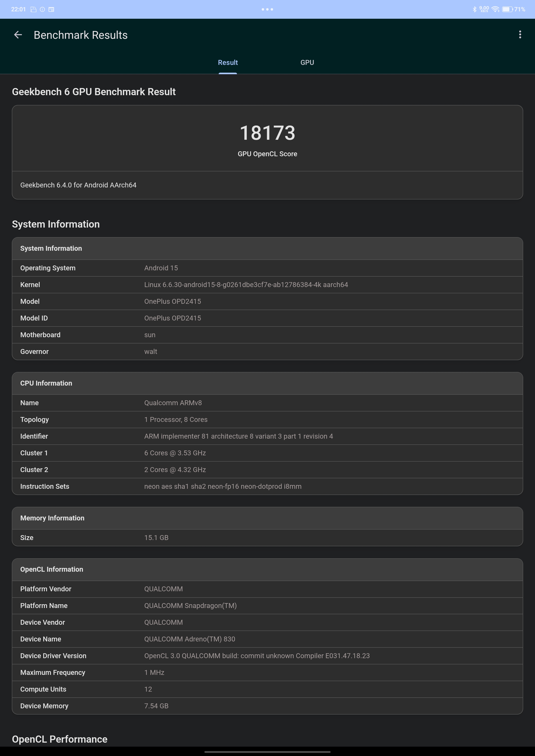Tap the 22:01 clock in status bar
Viewport: 535px width, 756px height.
click(19, 9)
